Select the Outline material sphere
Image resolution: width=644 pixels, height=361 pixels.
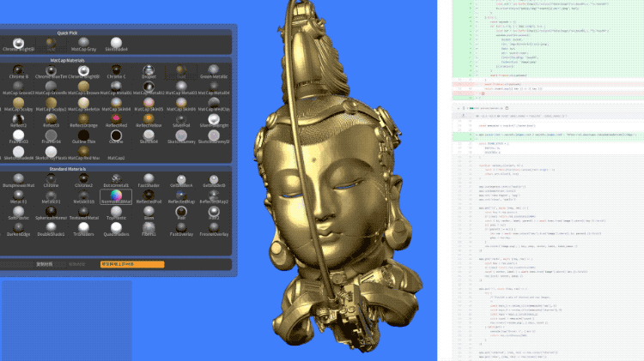[116, 135]
